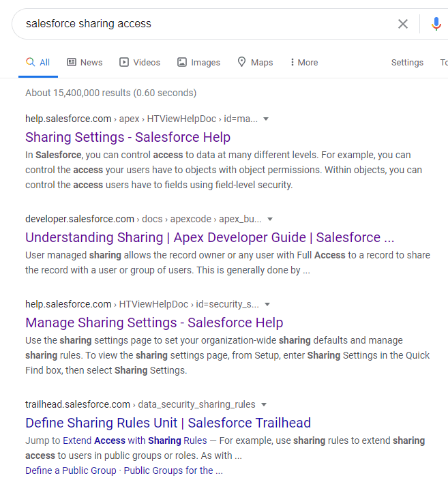The image size is (448, 480).
Task: Click snippet starting 'User managed sharing allows'
Action: pyautogui.click(x=228, y=262)
